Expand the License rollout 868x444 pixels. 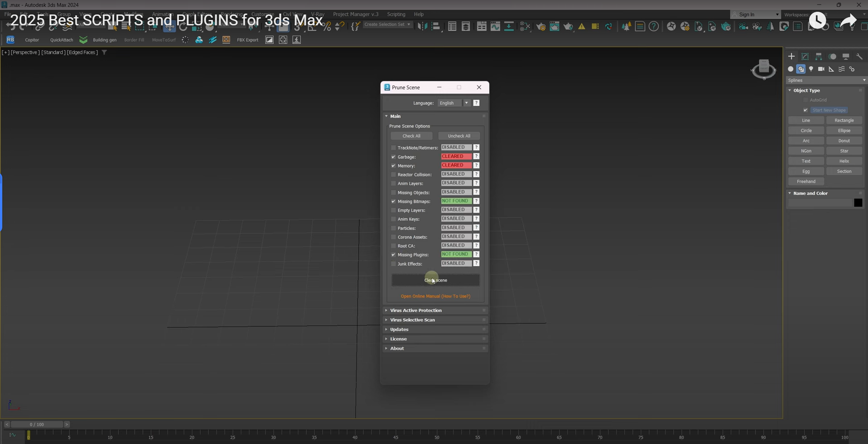tap(434, 339)
